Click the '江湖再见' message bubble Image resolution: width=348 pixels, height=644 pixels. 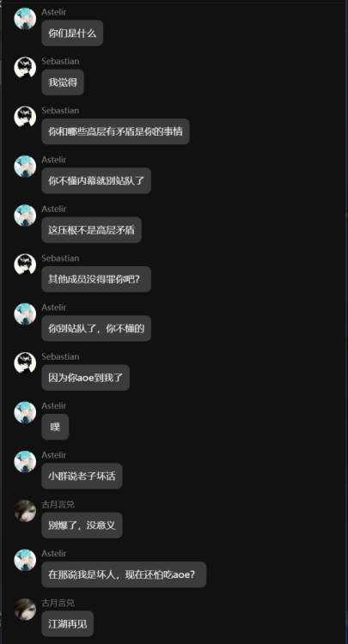click(67, 624)
